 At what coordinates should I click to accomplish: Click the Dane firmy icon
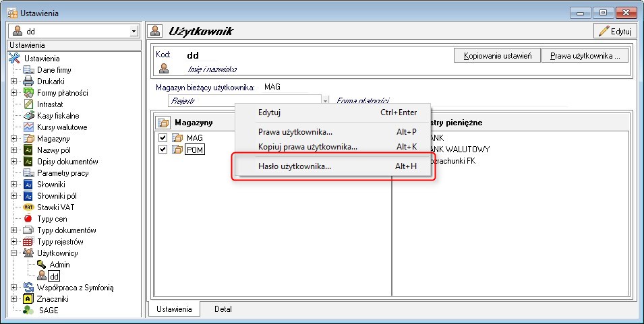28,70
